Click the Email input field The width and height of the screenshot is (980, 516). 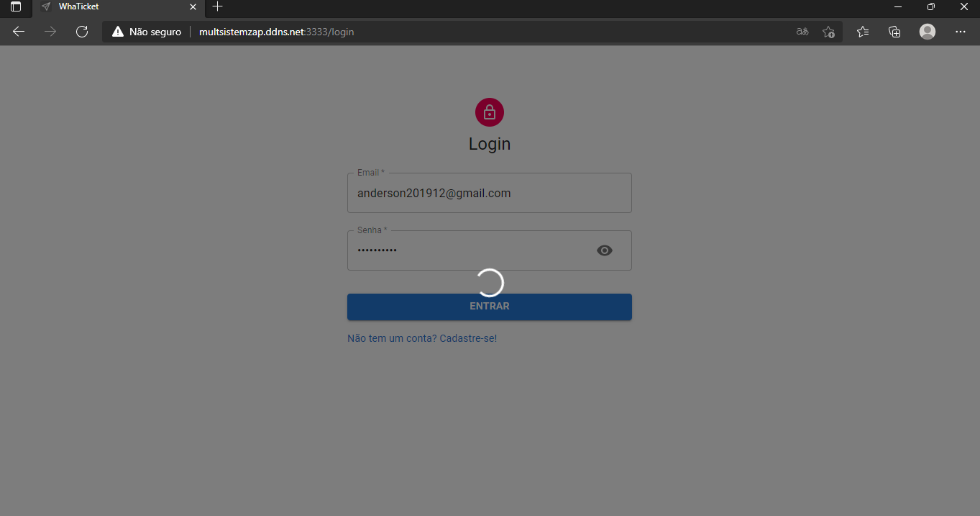489,193
